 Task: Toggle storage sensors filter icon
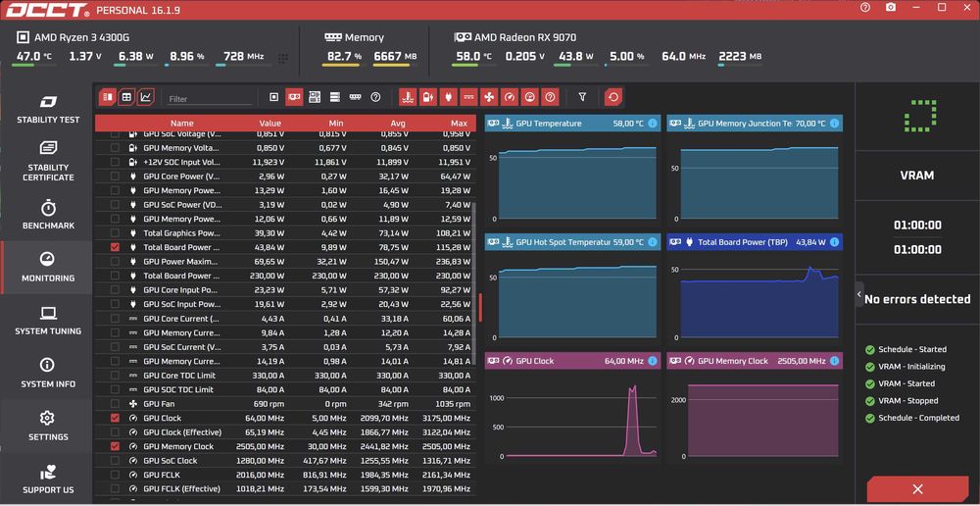point(335,97)
